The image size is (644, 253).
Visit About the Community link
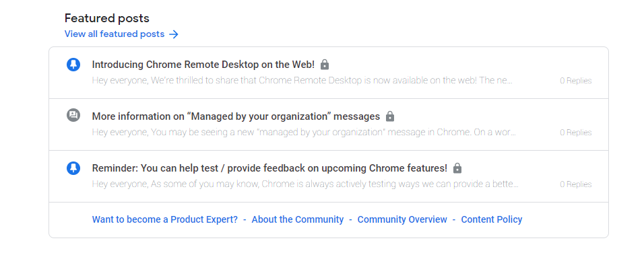pyautogui.click(x=297, y=219)
